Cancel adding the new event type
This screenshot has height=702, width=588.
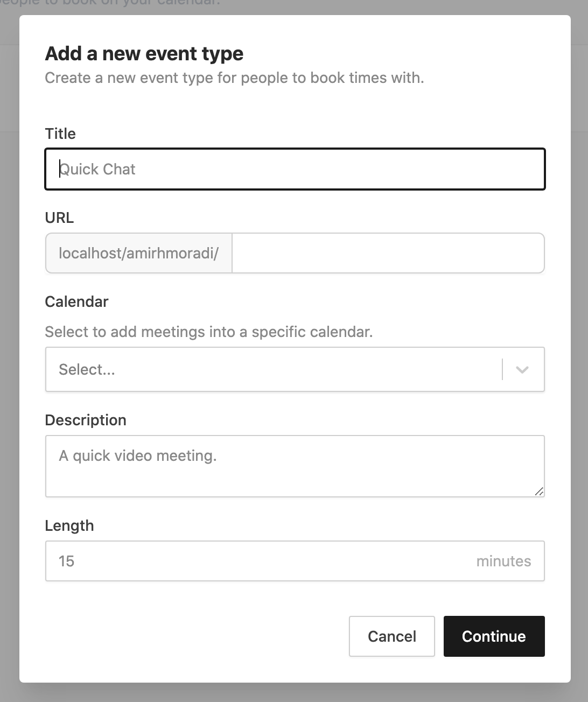(391, 636)
